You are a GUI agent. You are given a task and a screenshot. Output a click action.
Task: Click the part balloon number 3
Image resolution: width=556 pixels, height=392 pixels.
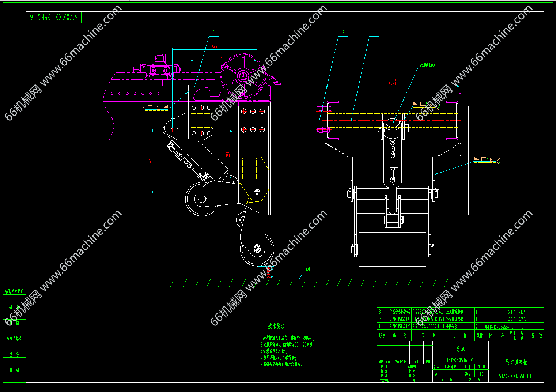coord(374,33)
